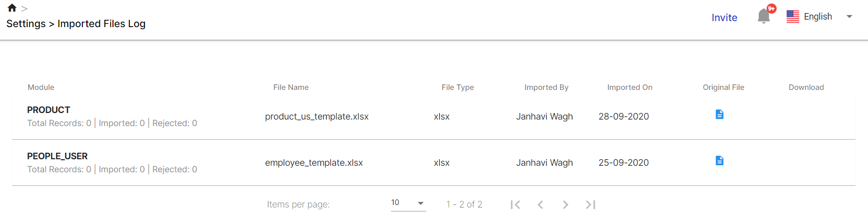The image size is (868, 216).
Task: Expand the English language dropdown
Action: [849, 17]
